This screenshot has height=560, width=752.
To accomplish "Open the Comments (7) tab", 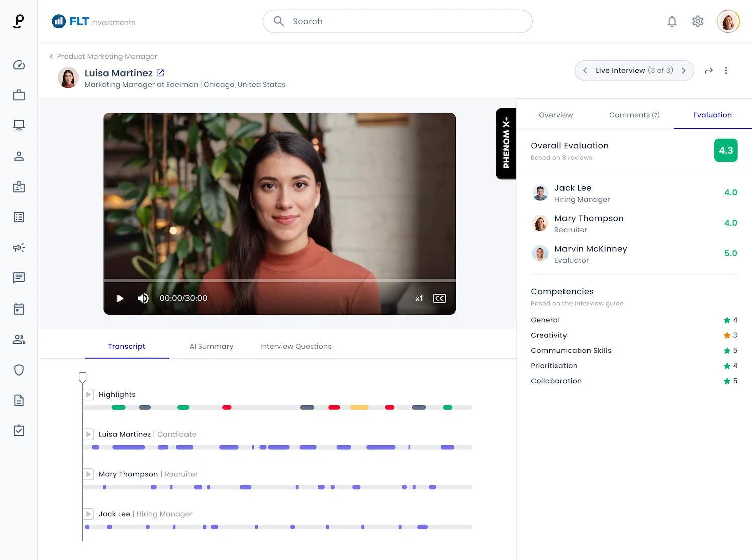I will [634, 115].
